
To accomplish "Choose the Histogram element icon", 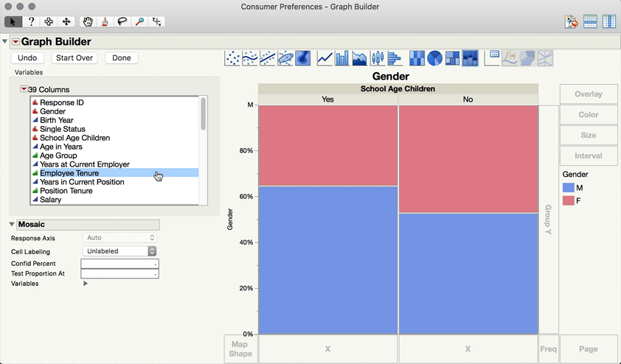I will [395, 58].
